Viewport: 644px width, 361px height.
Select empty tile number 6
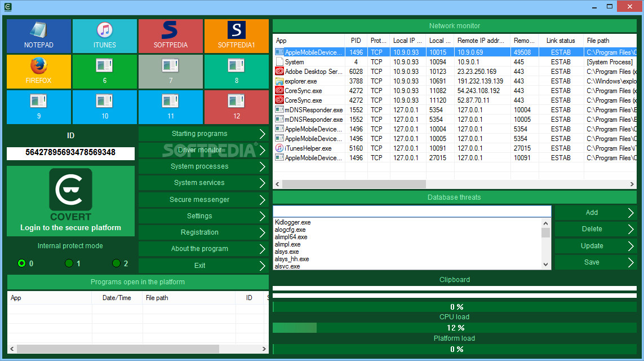pyautogui.click(x=105, y=72)
